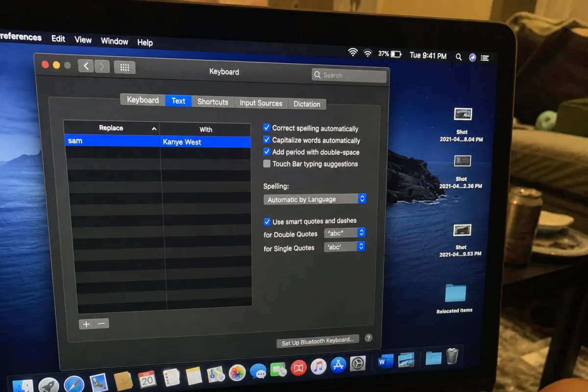Select Relocated Items folder on desktop
The width and height of the screenshot is (588, 392).
[x=455, y=299]
